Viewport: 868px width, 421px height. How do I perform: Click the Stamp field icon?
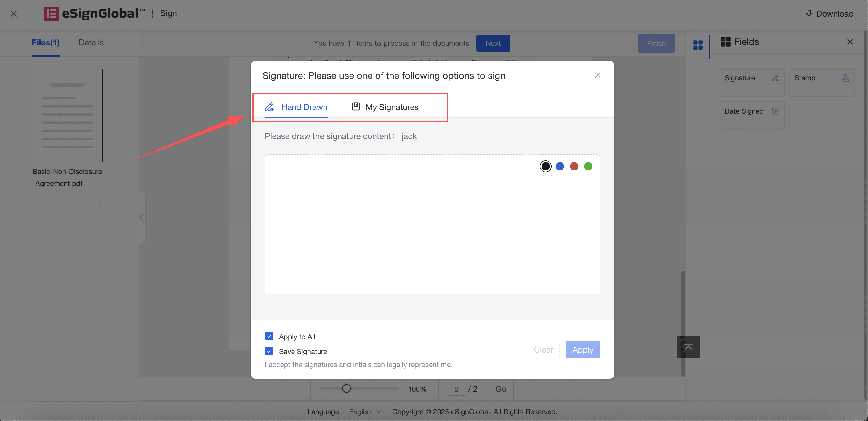(845, 78)
